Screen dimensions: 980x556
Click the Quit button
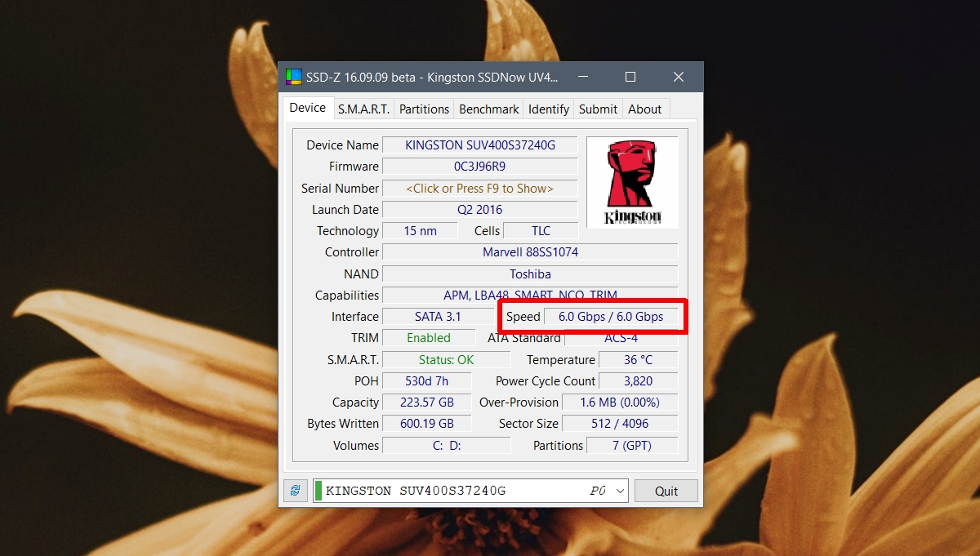pos(666,490)
